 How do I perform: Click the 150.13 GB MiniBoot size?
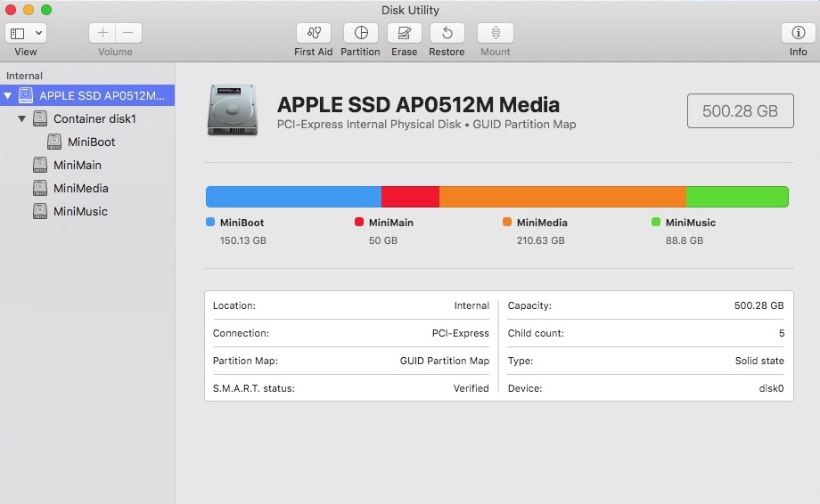point(243,240)
